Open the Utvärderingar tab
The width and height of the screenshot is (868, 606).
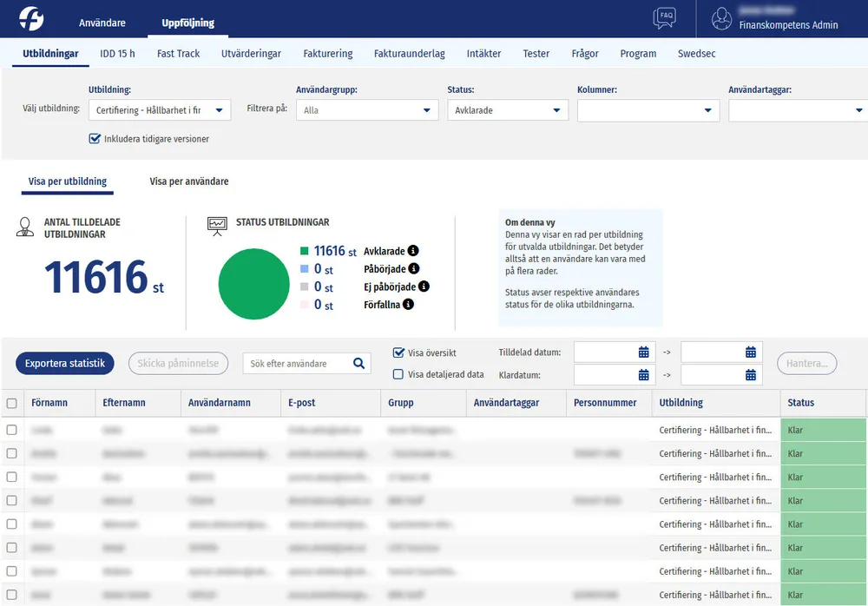pos(252,54)
